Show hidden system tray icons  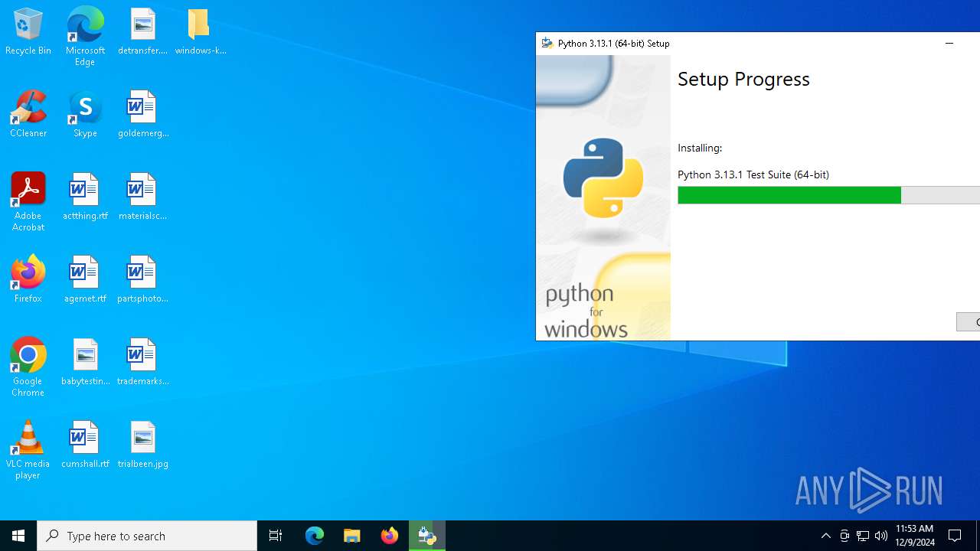pos(825,536)
